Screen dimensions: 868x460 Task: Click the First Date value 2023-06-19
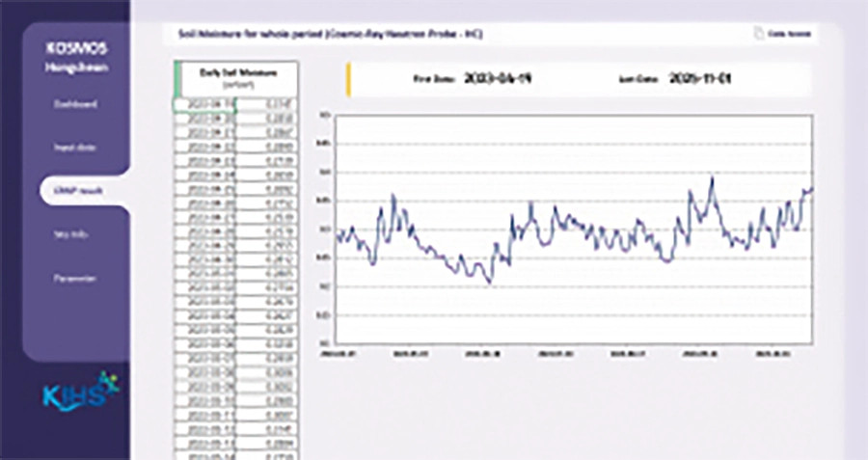coord(498,79)
